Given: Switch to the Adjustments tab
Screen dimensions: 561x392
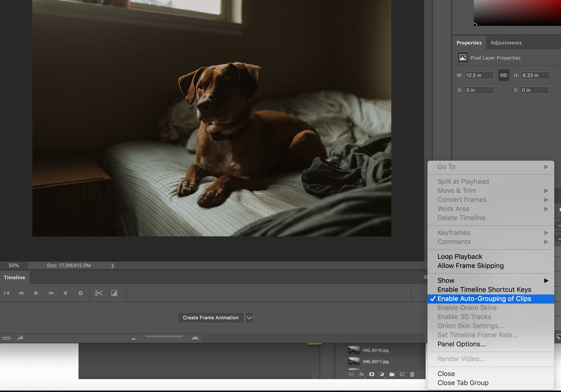Looking at the screenshot, I should (506, 43).
